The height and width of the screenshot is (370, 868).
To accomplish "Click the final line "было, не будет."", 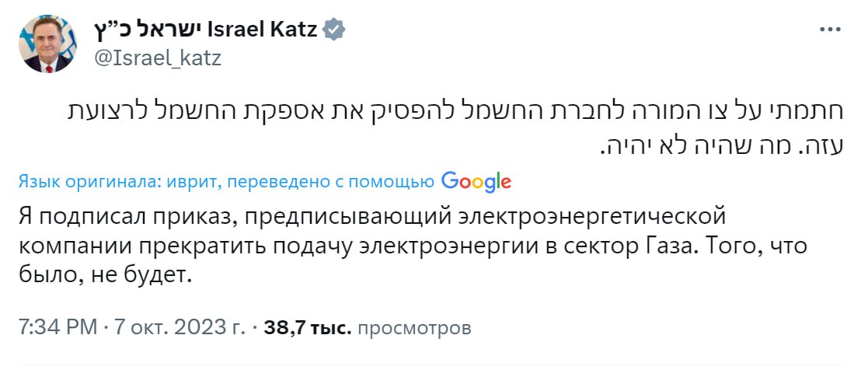I will point(103,275).
